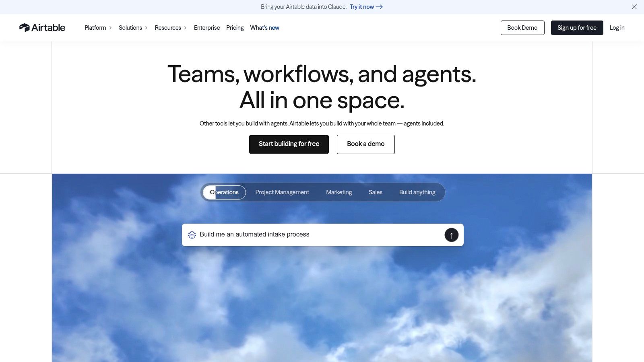
Task: Click the Airtable logo
Action: (42, 27)
